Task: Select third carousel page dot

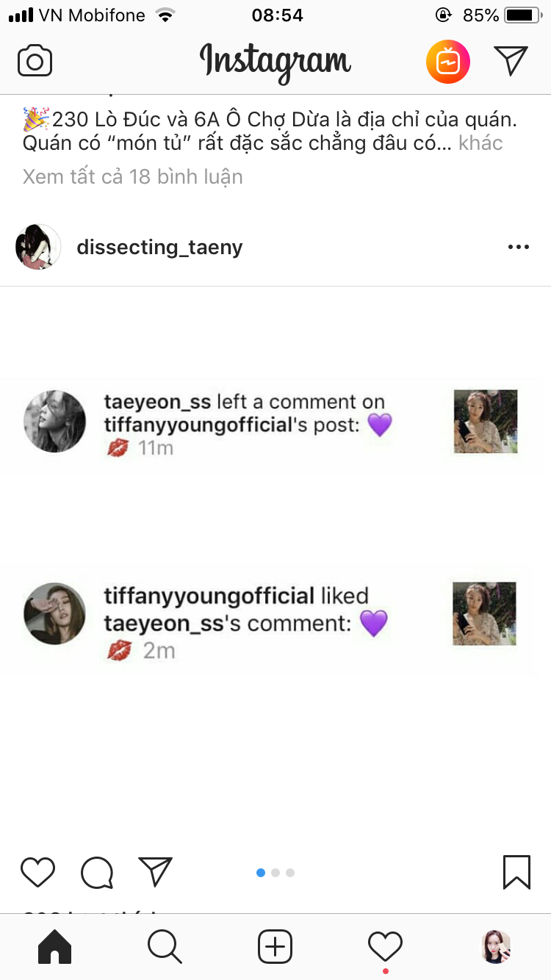Action: (290, 873)
